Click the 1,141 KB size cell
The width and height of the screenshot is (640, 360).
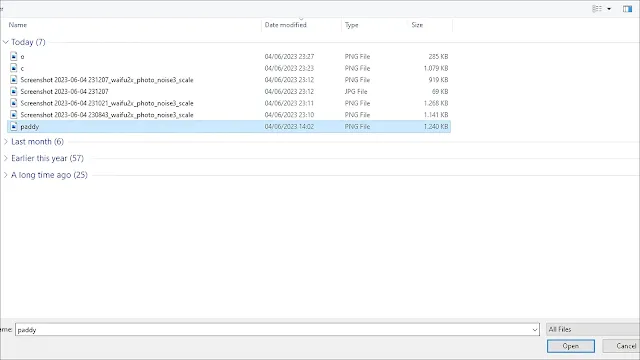click(x=436, y=115)
